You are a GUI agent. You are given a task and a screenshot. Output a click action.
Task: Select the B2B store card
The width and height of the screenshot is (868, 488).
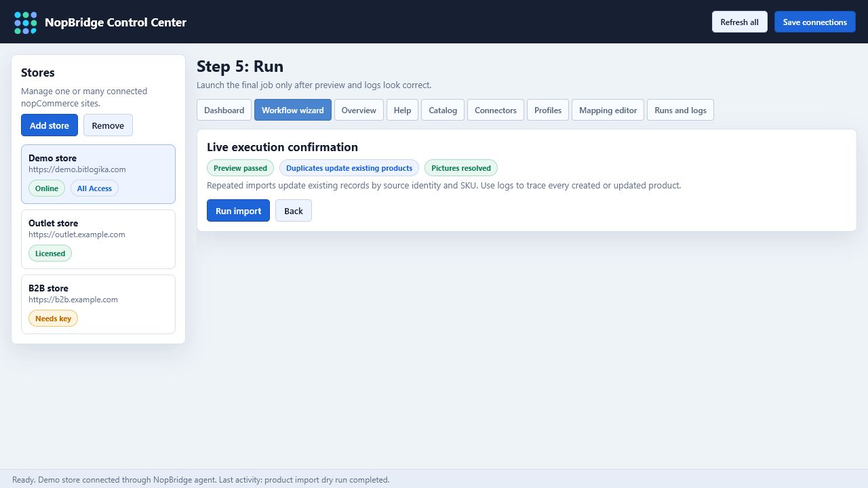[98, 304]
